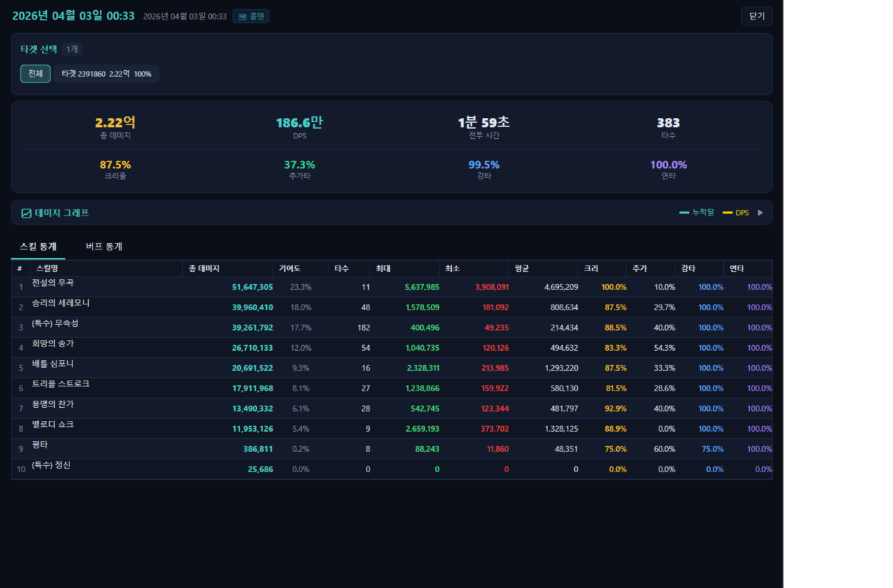Toggle the 누적딜 legend line
The image size is (893, 588).
696,213
